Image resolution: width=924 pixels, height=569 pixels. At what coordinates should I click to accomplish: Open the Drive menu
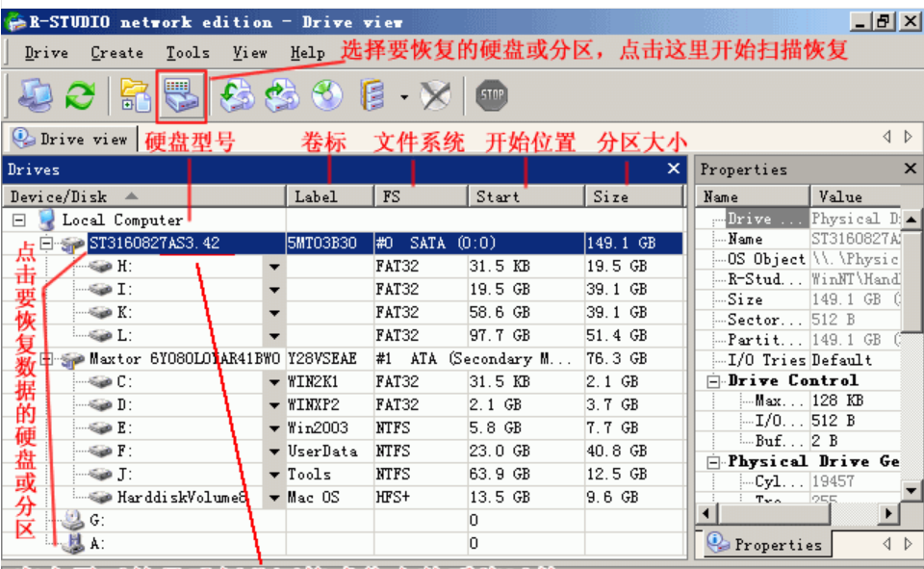coord(46,53)
